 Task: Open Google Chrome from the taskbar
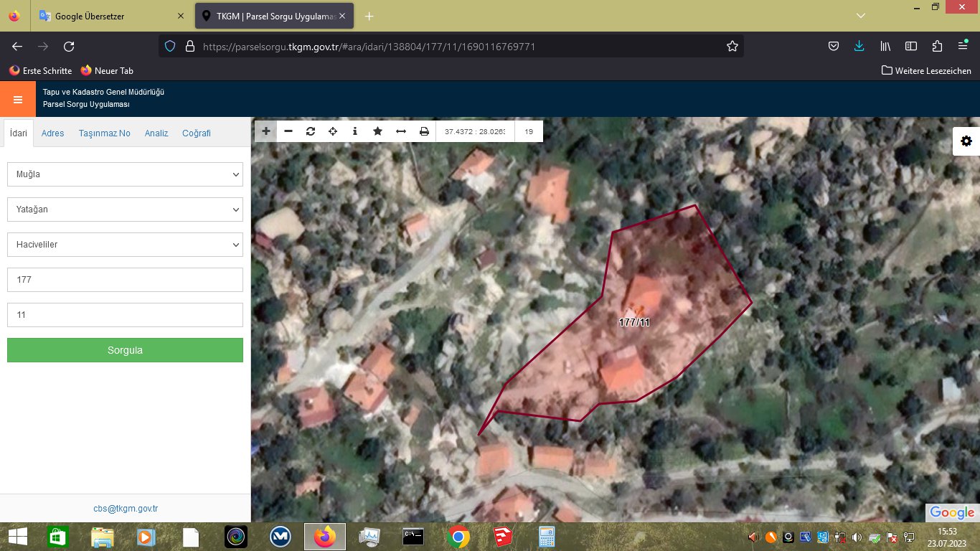coord(458,537)
